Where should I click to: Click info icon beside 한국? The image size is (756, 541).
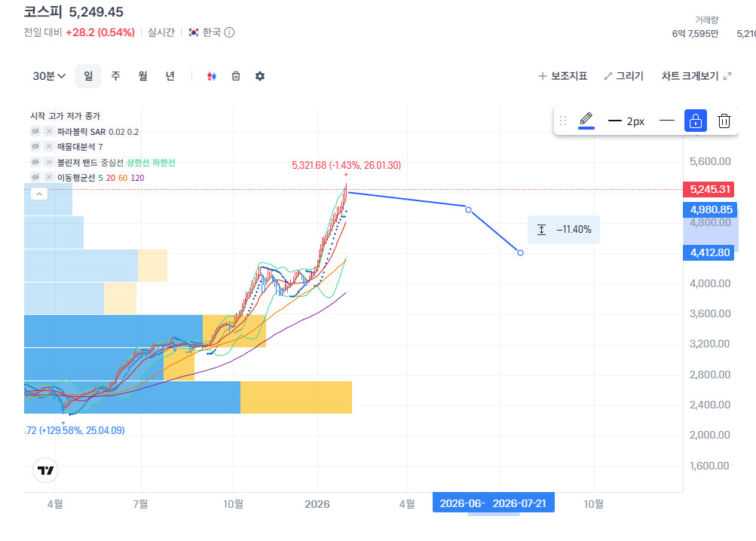click(230, 32)
